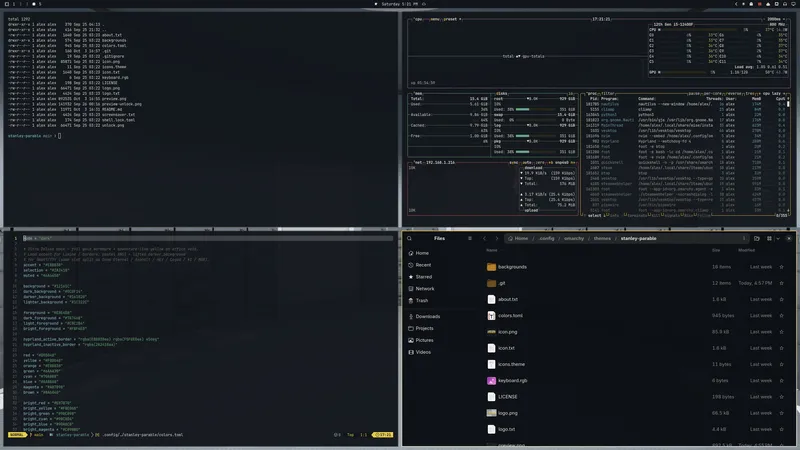Select the keyboard.rgb file icon

(491, 381)
